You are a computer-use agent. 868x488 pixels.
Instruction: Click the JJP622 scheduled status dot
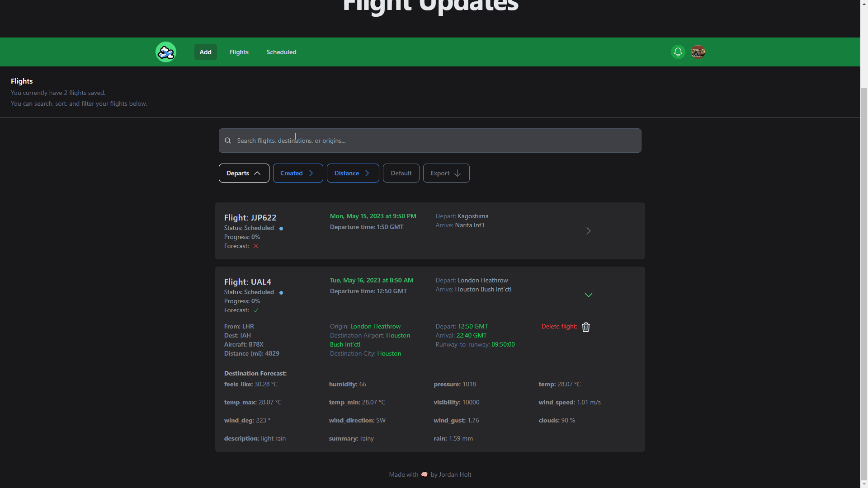(x=281, y=228)
